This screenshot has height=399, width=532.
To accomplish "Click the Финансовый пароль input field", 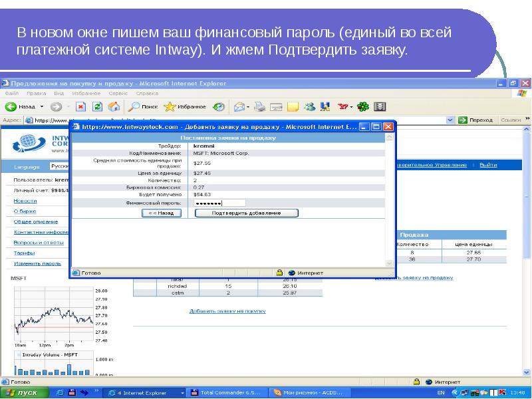I will [219, 203].
